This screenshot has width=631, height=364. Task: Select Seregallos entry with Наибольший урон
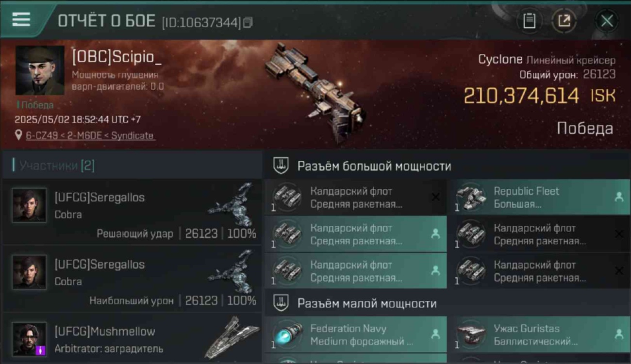(x=132, y=279)
